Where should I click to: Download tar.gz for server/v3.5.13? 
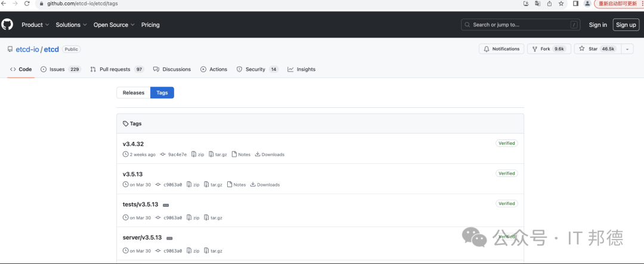tap(213, 251)
